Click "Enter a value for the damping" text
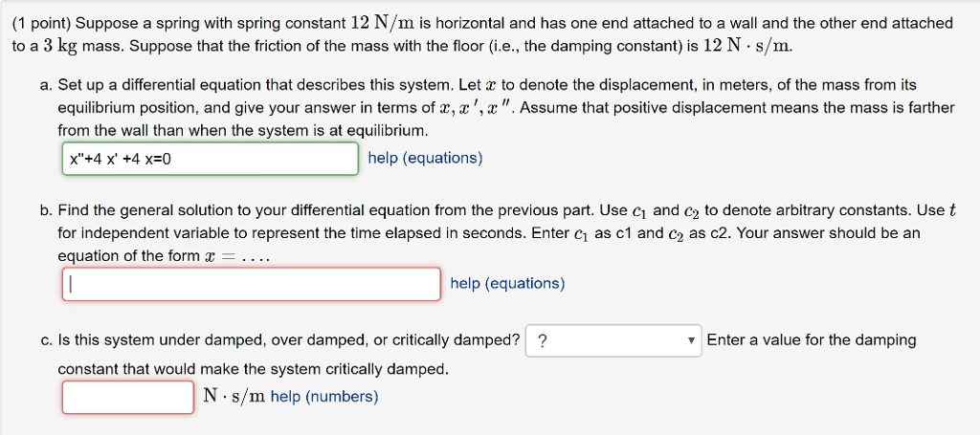The image size is (980, 435). pos(812,340)
